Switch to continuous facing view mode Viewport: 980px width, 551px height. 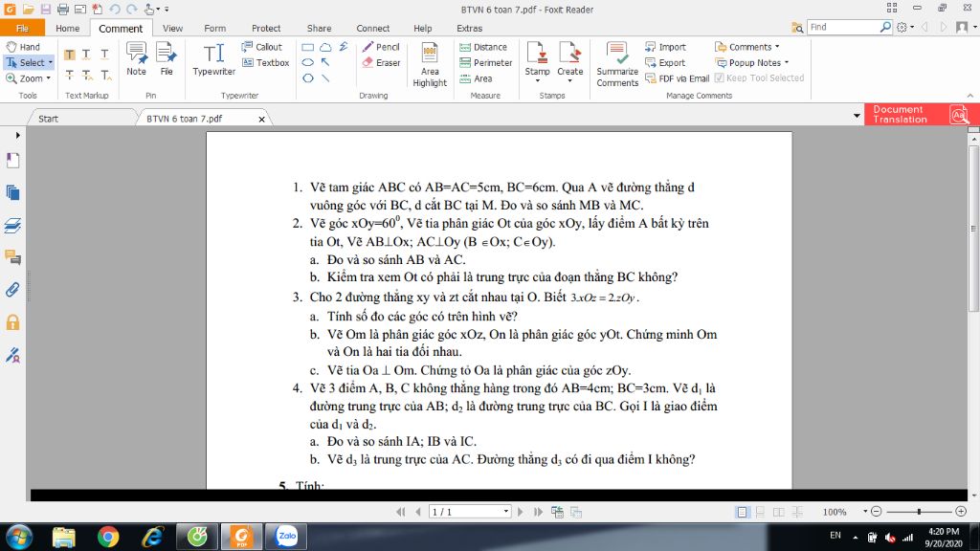pyautogui.click(x=797, y=512)
